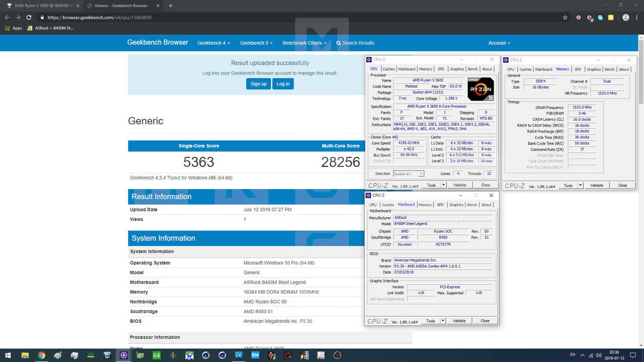Image resolution: width=644 pixels, height=362 pixels.
Task: Click the Core Speed 4199.02 MHz value
Action: [409, 143]
